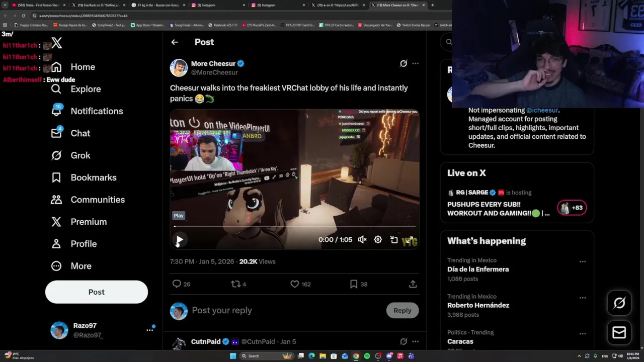Unmute the video sound
The height and width of the screenshot is (362, 644).
point(362,240)
